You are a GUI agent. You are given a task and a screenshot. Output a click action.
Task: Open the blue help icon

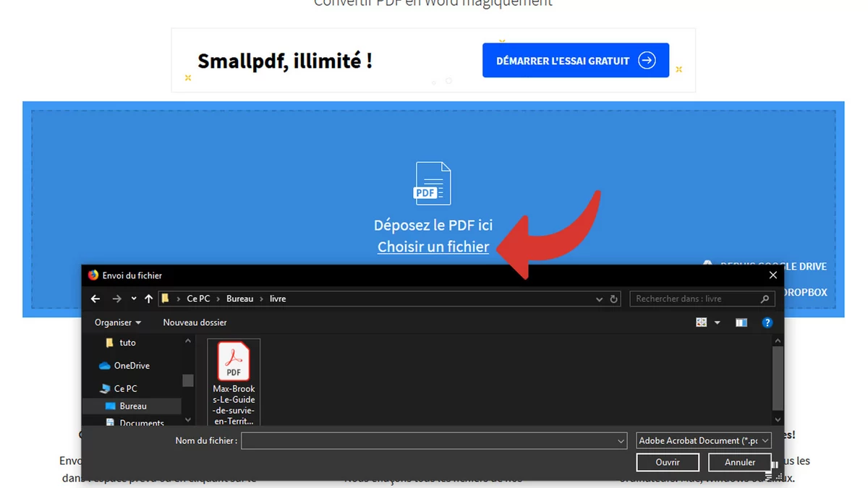pos(767,322)
